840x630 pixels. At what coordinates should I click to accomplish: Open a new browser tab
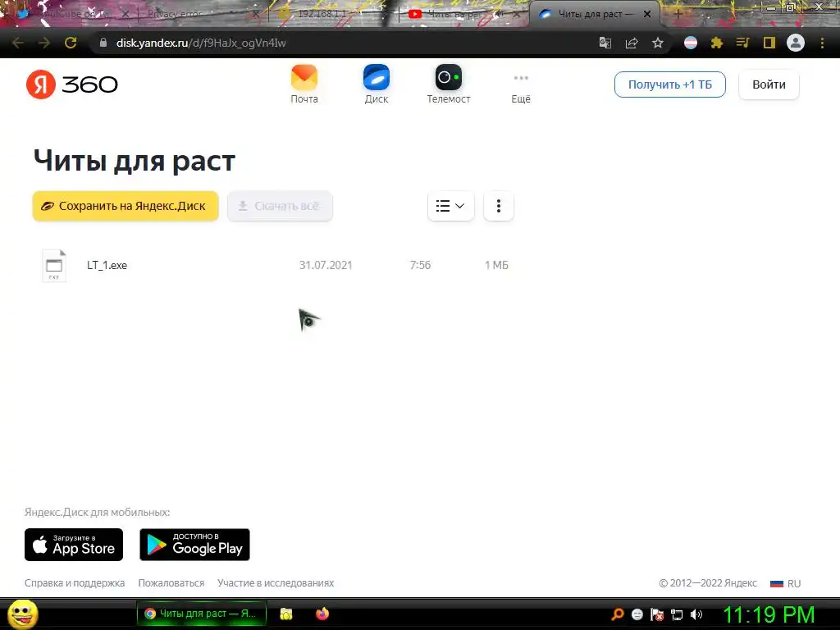[x=678, y=15]
